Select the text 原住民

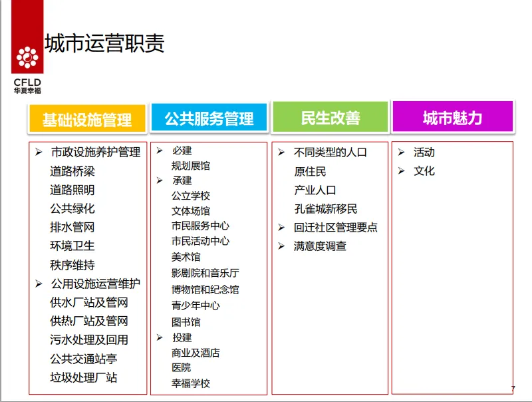coord(310,172)
